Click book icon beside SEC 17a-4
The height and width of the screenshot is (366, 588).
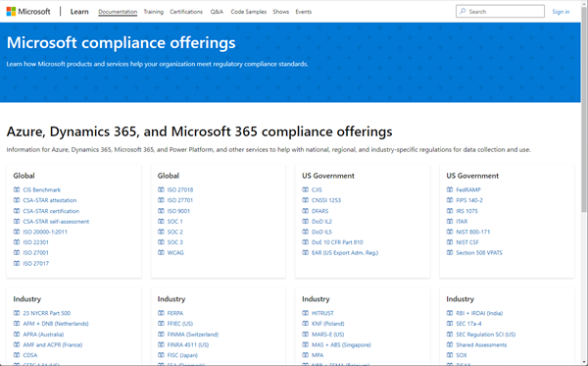(x=450, y=323)
